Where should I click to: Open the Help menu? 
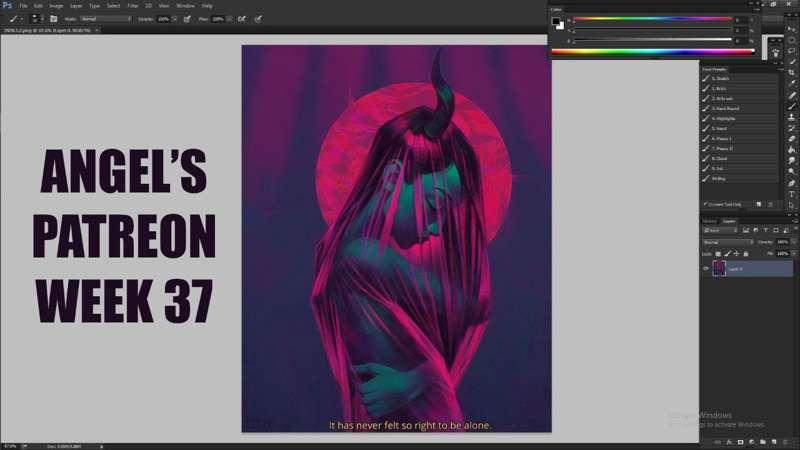coord(207,6)
